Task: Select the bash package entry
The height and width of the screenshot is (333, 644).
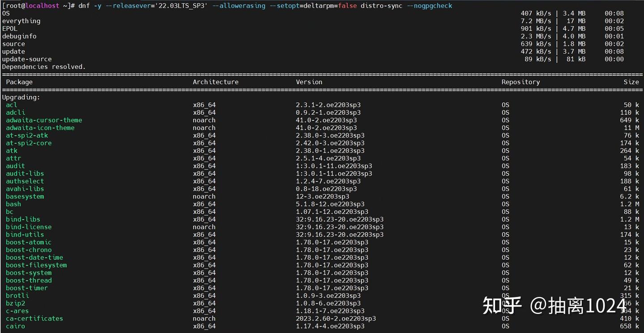Action: [13, 204]
